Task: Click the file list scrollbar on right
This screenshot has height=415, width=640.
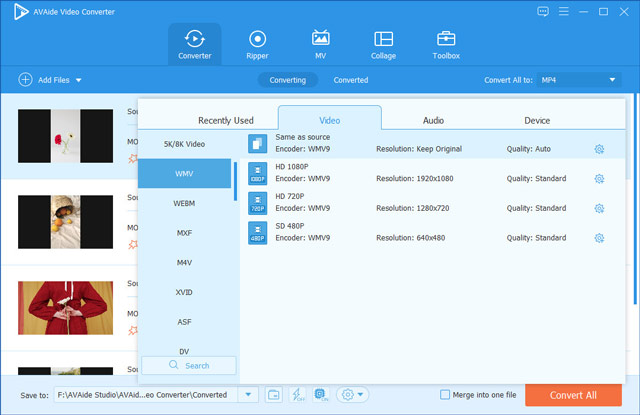Action: (x=635, y=199)
